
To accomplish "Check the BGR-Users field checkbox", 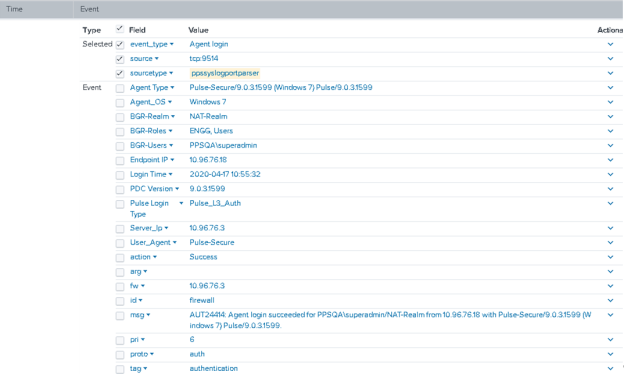I will 120,146.
